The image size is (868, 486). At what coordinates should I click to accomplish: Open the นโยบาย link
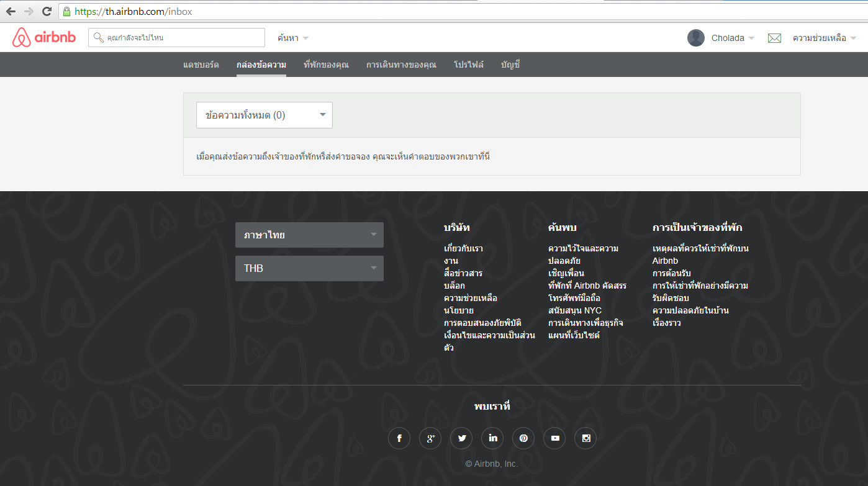459,311
